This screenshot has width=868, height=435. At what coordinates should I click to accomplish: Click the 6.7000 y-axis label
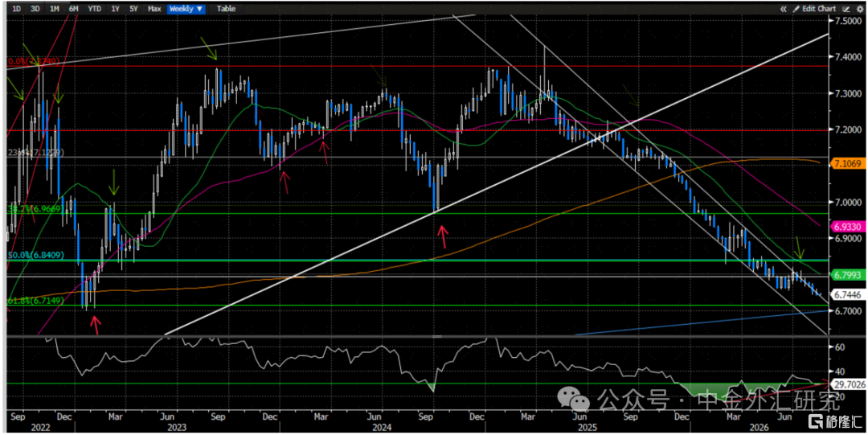(x=848, y=311)
